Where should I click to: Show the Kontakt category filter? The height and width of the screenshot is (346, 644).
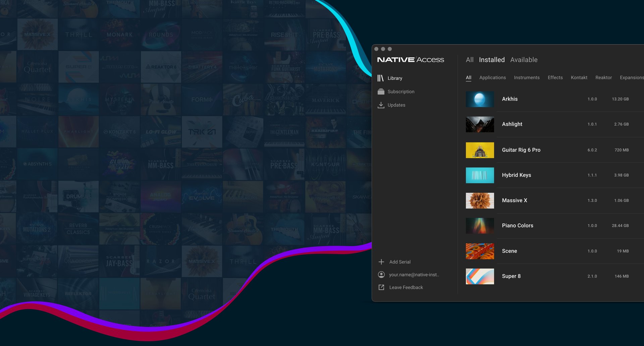(579, 77)
